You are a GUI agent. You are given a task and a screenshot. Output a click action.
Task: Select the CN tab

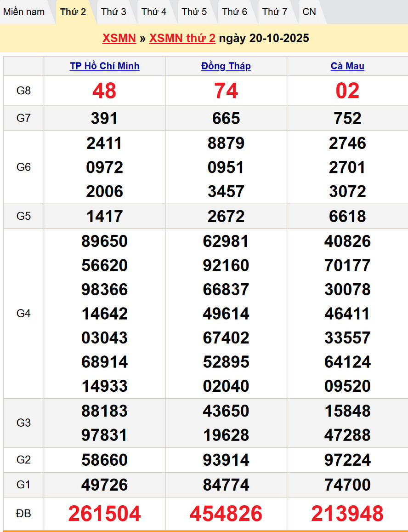309,12
